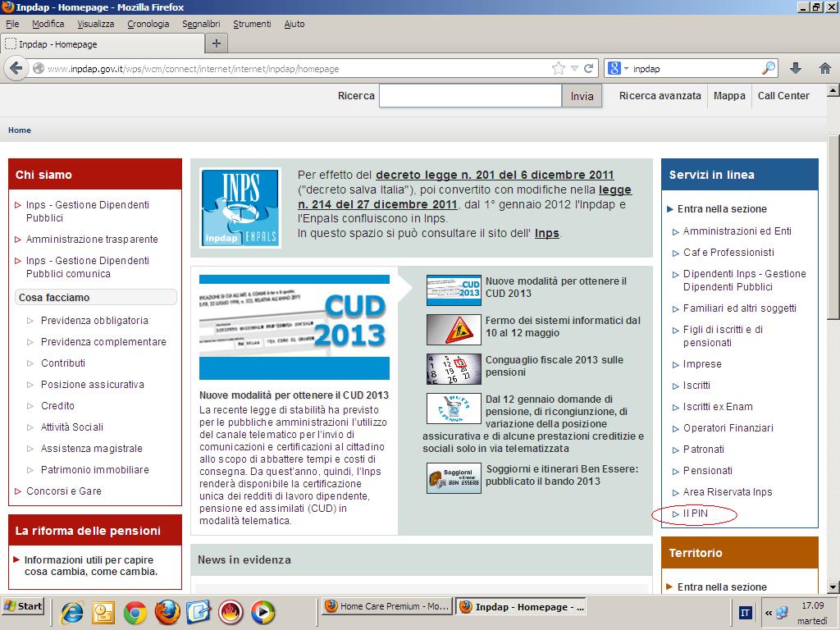Click the page scrollbar down arrow

pyautogui.click(x=833, y=587)
